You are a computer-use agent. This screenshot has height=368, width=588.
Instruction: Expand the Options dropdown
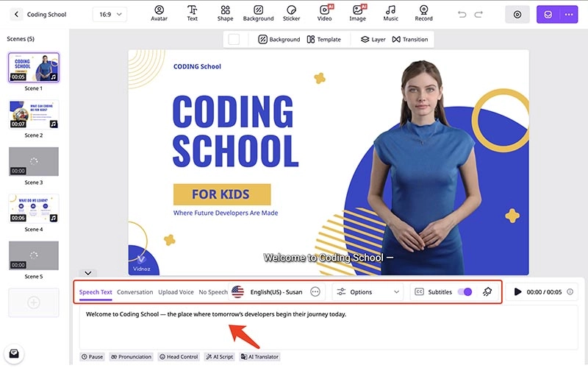tap(368, 292)
